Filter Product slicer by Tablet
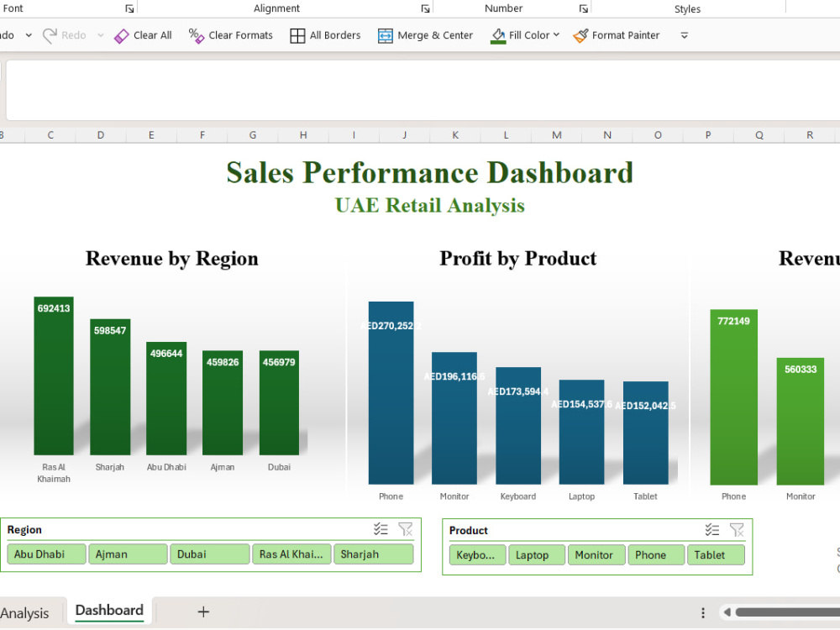840x630 pixels. (716, 555)
